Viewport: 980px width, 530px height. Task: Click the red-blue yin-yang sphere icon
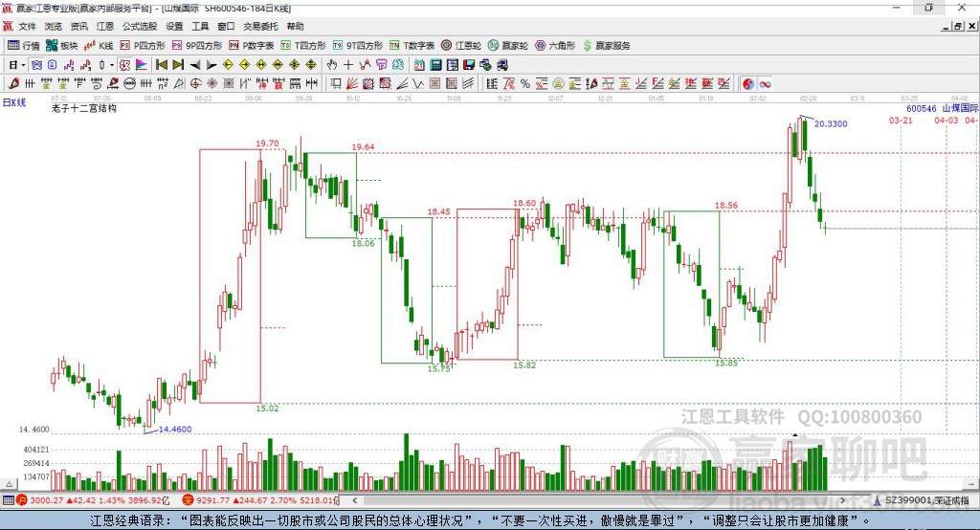(748, 84)
